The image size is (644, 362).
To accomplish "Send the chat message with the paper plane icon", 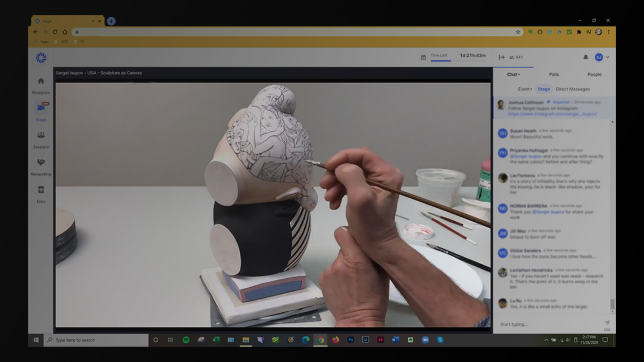I will tap(607, 322).
